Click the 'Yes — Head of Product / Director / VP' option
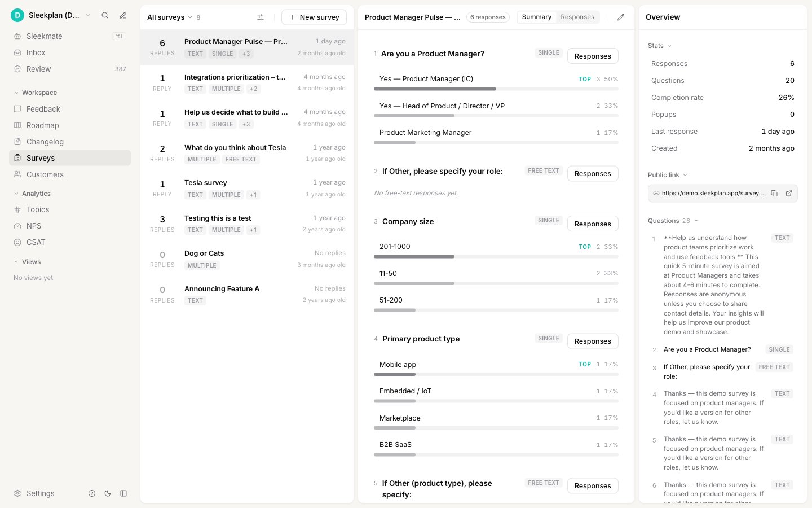The image size is (812, 508). pyautogui.click(x=442, y=106)
